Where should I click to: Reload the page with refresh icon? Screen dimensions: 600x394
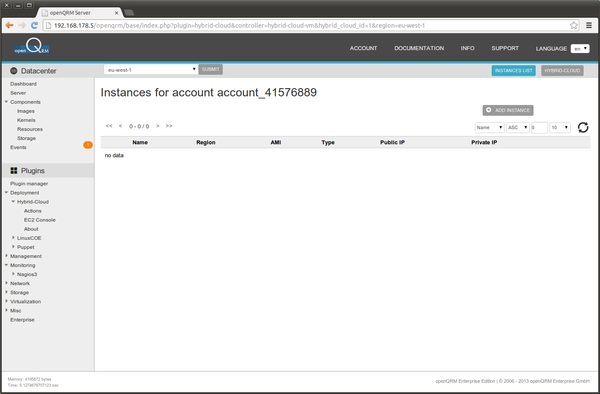point(34,25)
